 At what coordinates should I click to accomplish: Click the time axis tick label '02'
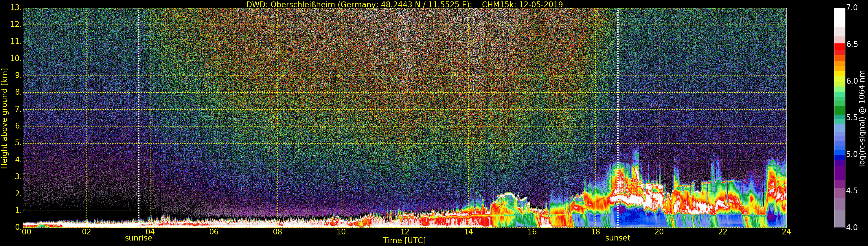coord(87,232)
